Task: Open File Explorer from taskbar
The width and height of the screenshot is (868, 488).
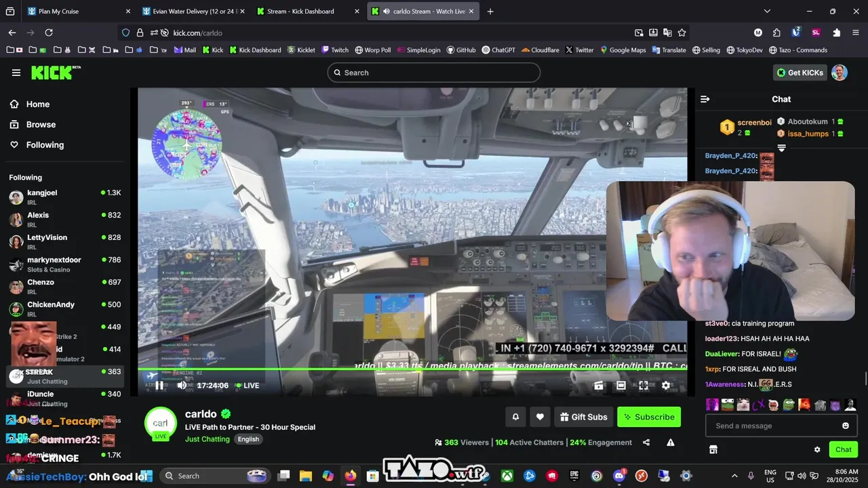Action: coord(306,476)
